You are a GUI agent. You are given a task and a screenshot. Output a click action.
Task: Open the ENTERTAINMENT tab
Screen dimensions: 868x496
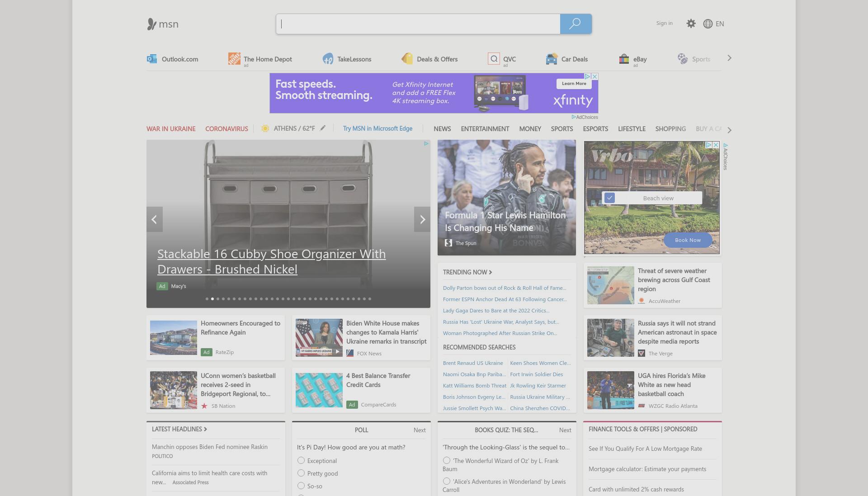pos(485,129)
